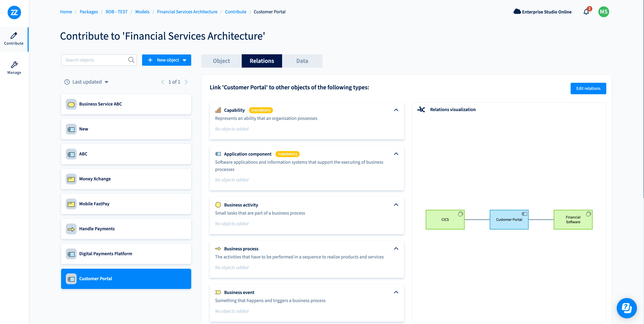Open the Last updated sort dropdown
Screen dimensions: 644x324
tap(107, 82)
